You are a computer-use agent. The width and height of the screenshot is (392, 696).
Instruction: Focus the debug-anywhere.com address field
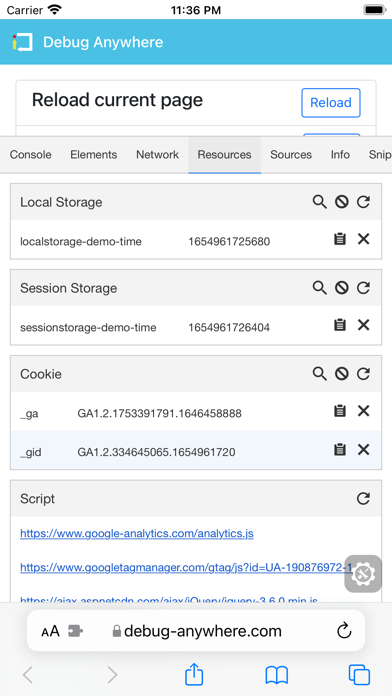pyautogui.click(x=196, y=630)
